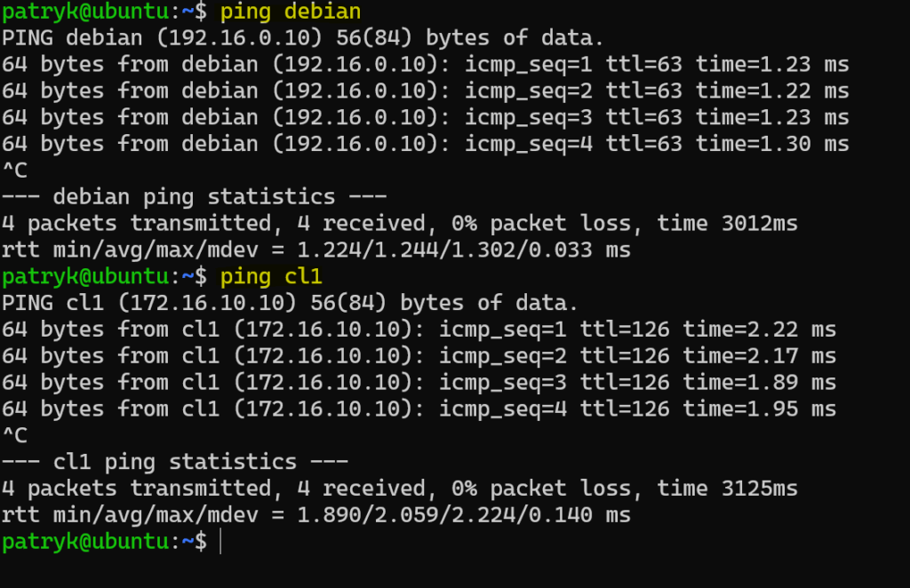Click the 'time=1.30 ms' value
The image size is (910, 588).
(772, 144)
